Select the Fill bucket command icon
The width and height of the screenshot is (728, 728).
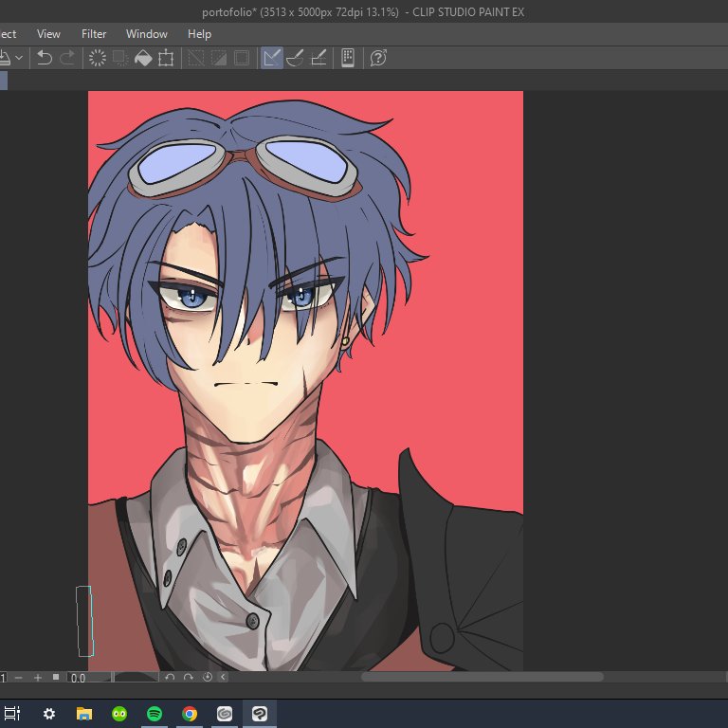pyautogui.click(x=143, y=58)
